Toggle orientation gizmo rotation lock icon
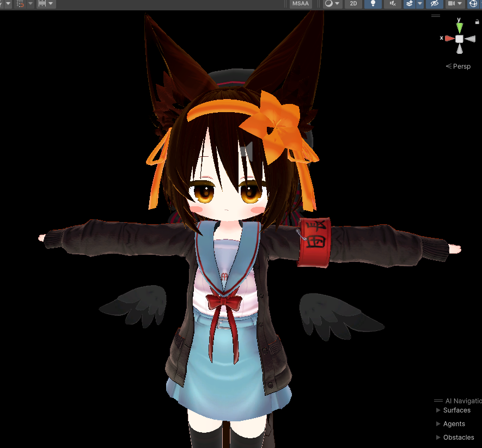Screen dimensions: 482x448 tap(477, 22)
